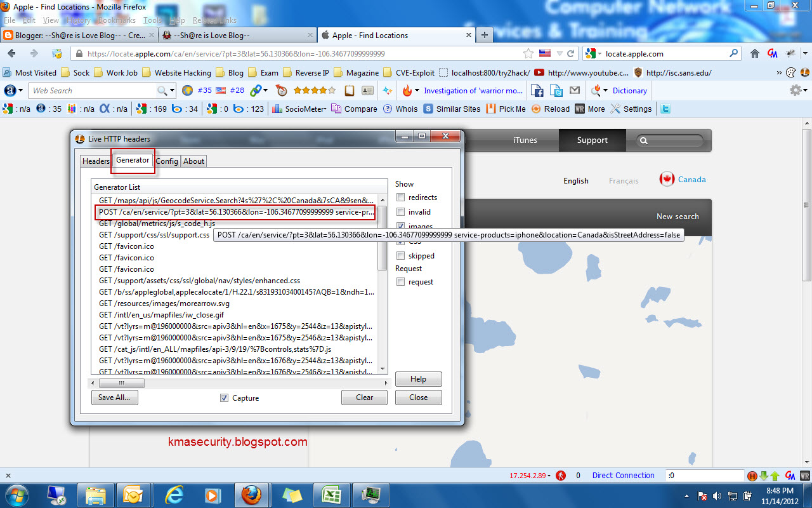
Task: Click the Whois toolbar button
Action: [401, 109]
